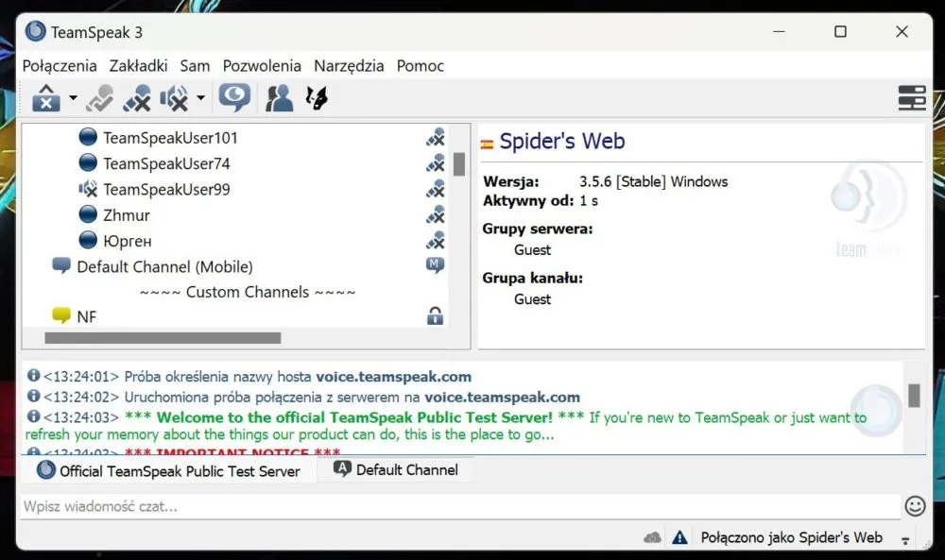This screenshot has height=560, width=945.
Task: Click the warning triangle status icon
Action: [x=679, y=537]
